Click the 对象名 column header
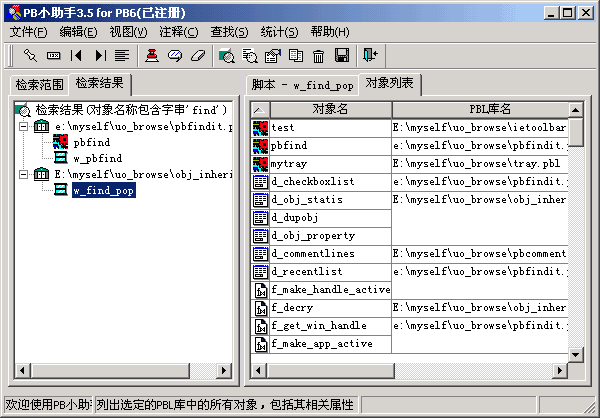This screenshot has height=418, width=600. (x=330, y=109)
